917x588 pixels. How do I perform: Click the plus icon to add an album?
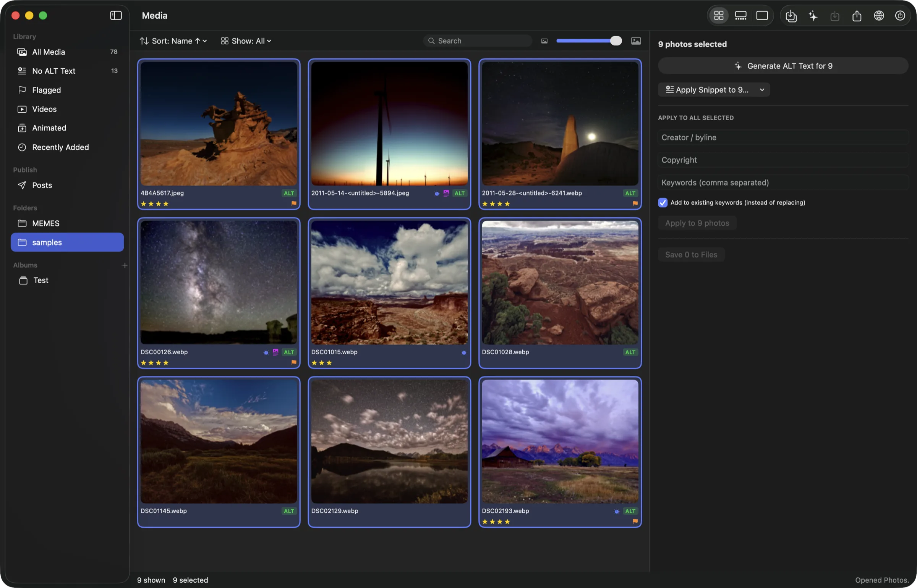coord(125,265)
